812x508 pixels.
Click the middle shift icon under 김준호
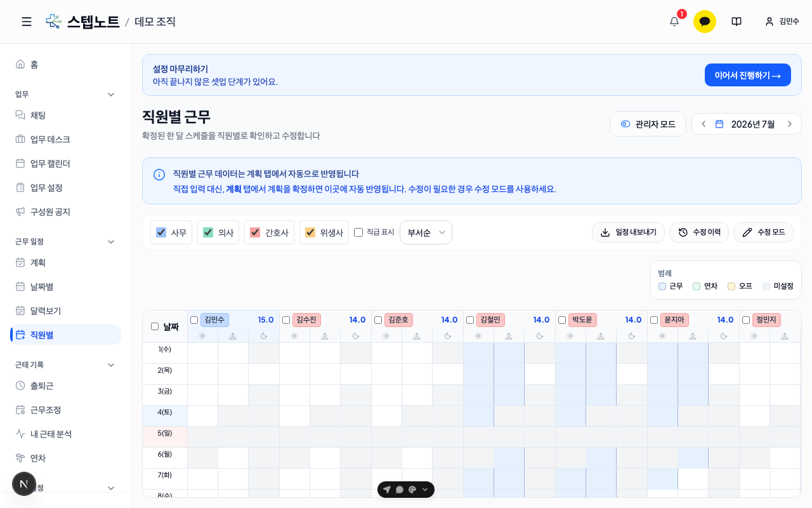pos(417,336)
